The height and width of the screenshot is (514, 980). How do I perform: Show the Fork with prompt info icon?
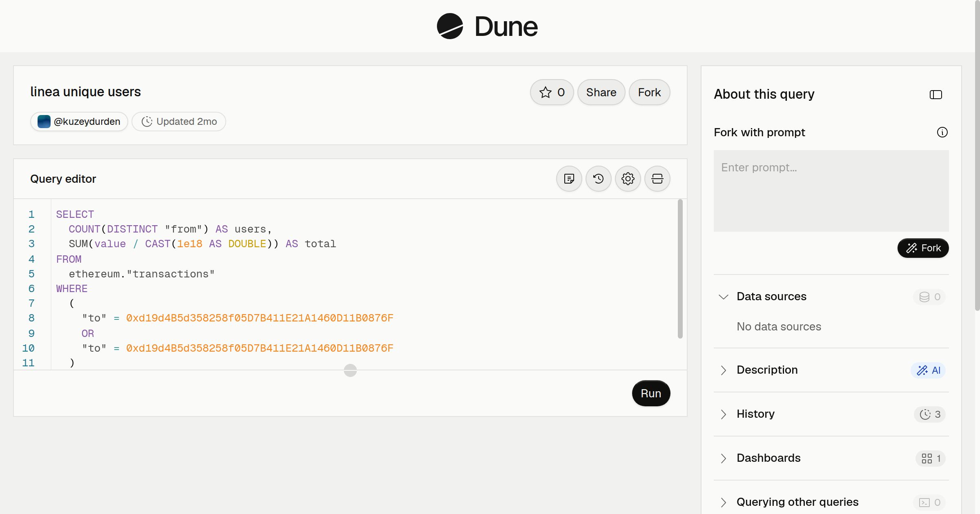[x=942, y=132]
